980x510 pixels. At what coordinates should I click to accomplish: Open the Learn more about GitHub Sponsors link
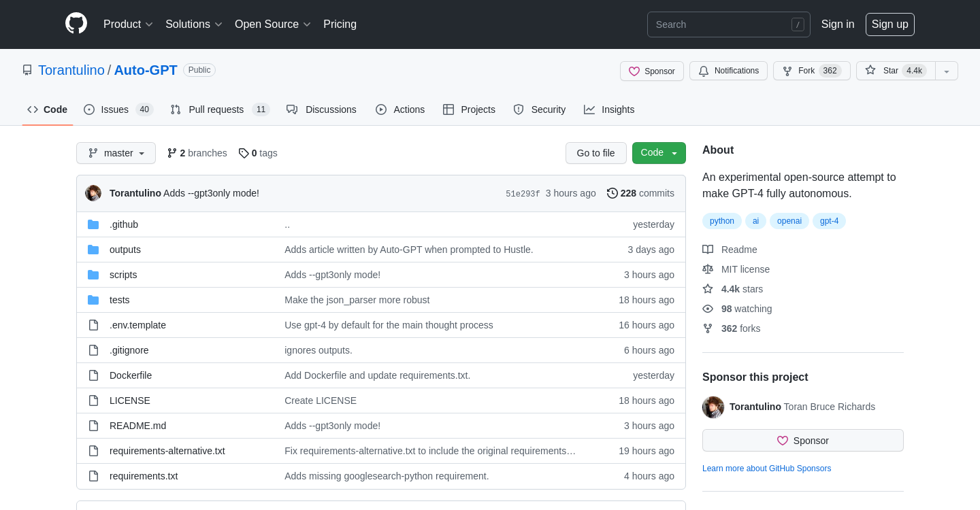(766, 469)
